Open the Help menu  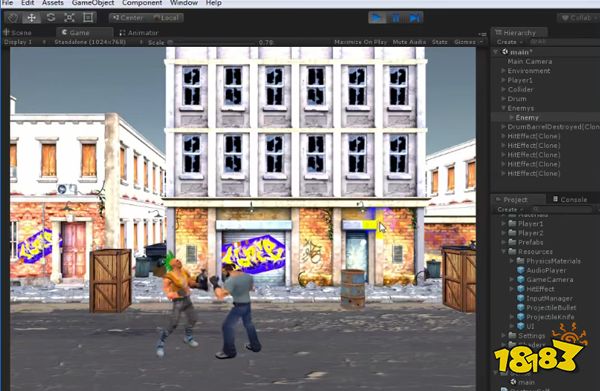pos(214,3)
